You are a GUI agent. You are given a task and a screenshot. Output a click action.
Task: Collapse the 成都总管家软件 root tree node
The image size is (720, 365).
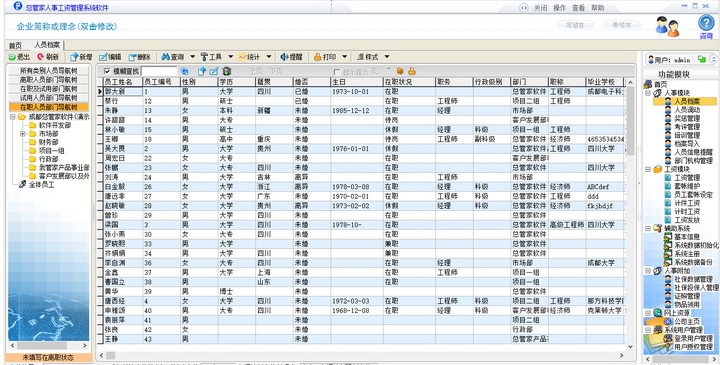(x=12, y=117)
